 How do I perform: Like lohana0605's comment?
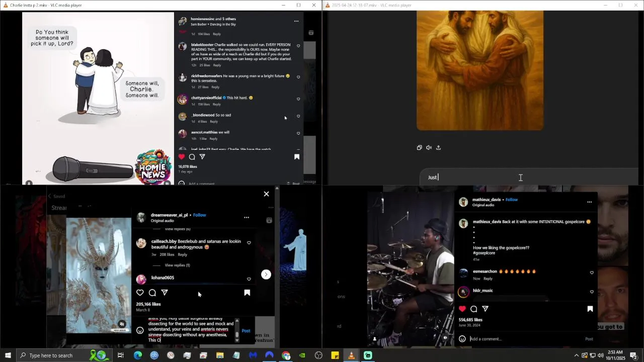tap(249, 279)
